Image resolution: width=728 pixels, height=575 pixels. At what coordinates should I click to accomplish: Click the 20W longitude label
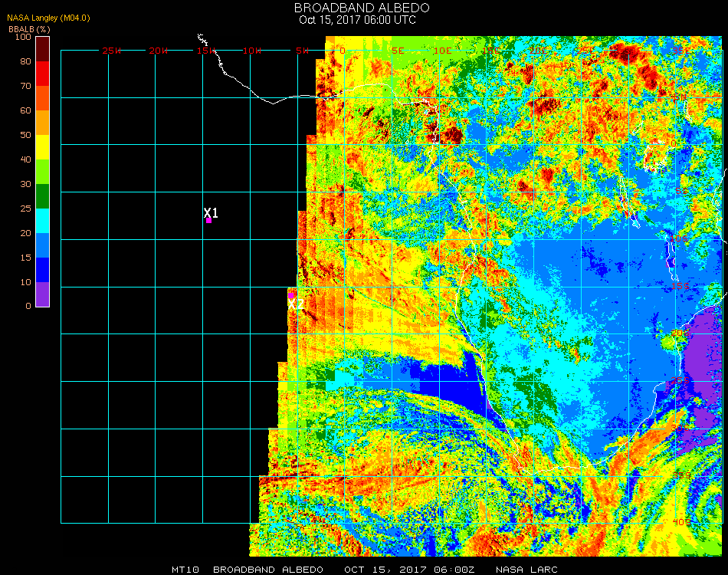point(159,51)
